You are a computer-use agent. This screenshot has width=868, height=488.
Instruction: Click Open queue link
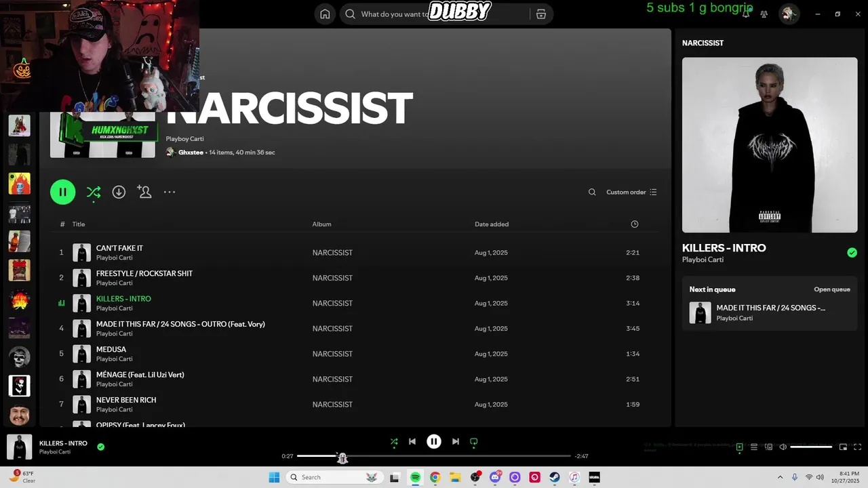click(x=832, y=289)
